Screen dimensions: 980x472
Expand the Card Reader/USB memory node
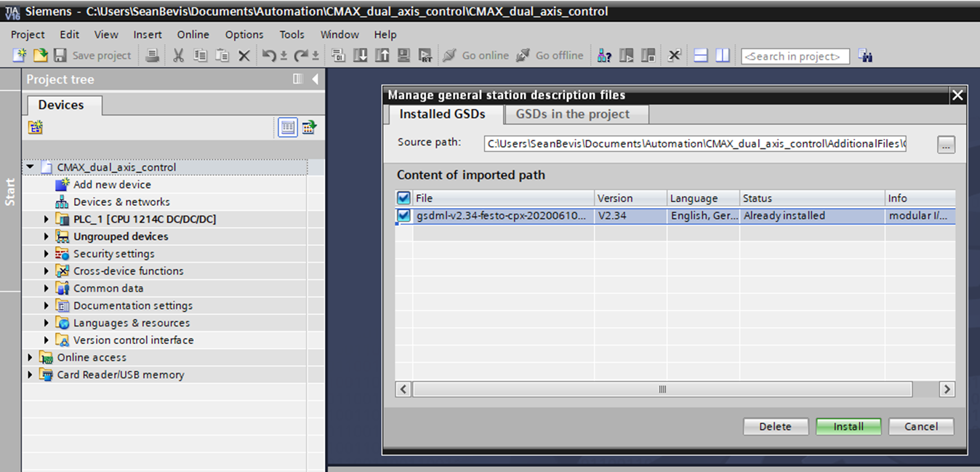pyautogui.click(x=30, y=375)
